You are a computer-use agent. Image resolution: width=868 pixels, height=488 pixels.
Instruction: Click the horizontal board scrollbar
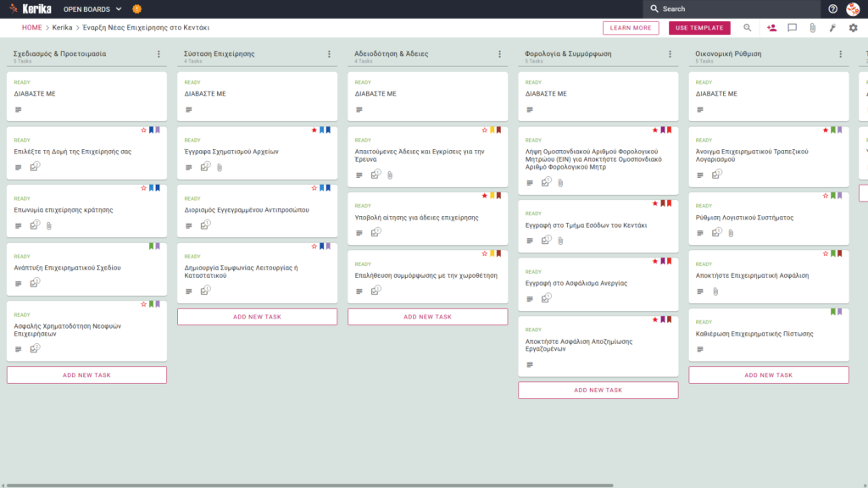tap(310, 485)
